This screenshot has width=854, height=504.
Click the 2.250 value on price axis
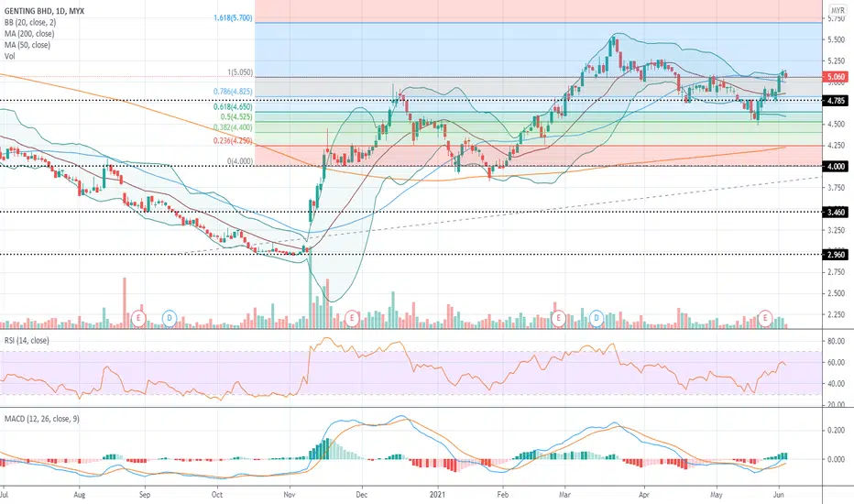pyautogui.click(x=836, y=314)
